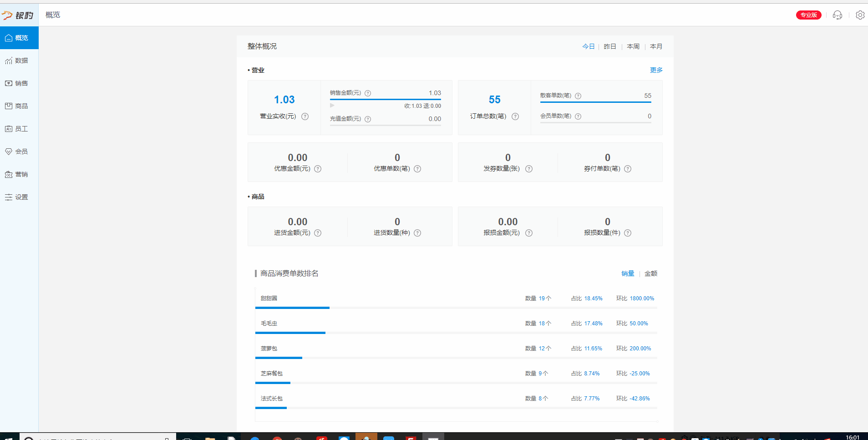The height and width of the screenshot is (440, 868).
Task: Open the customer service headset icon
Action: (x=838, y=15)
